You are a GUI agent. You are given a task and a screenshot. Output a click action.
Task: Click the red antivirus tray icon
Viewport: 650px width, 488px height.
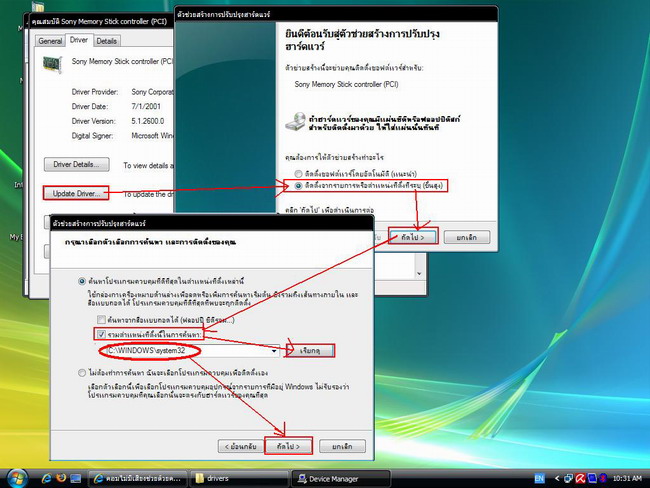(580, 478)
